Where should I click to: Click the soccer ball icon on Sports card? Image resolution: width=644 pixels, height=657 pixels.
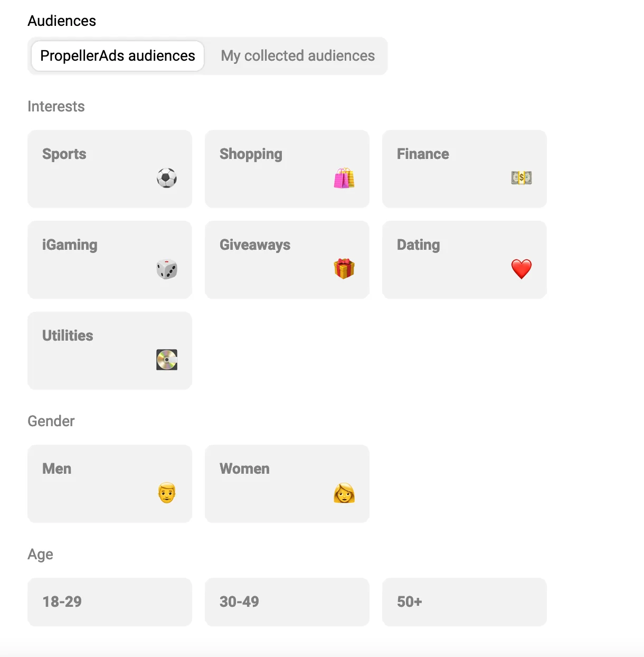click(166, 178)
